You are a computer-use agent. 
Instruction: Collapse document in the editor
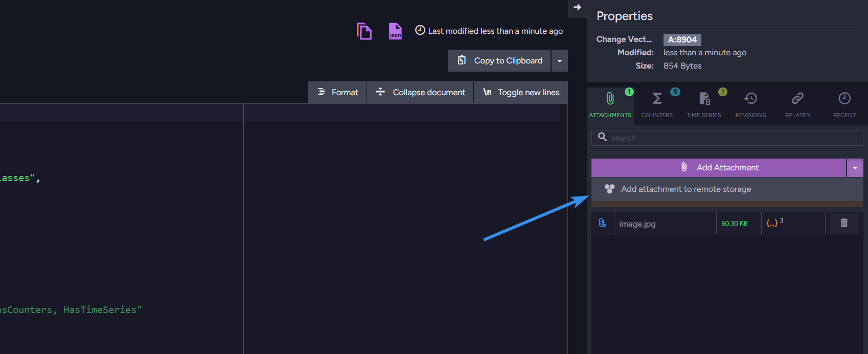(420, 93)
